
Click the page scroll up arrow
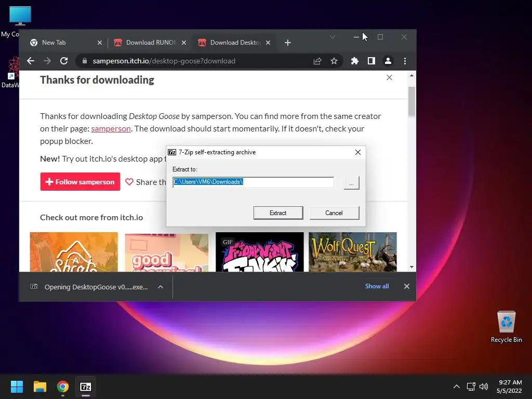coord(411,76)
